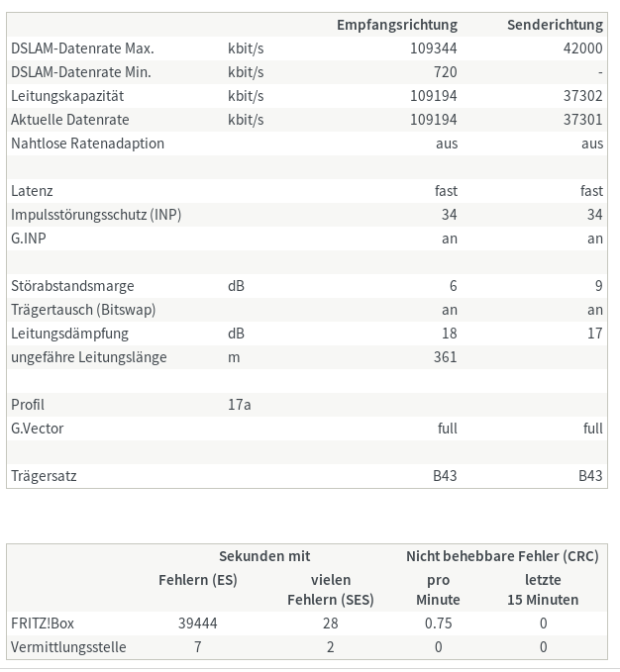Select the Vermittlungsstelle row label
Screen dimensions: 620x672
(x=68, y=647)
